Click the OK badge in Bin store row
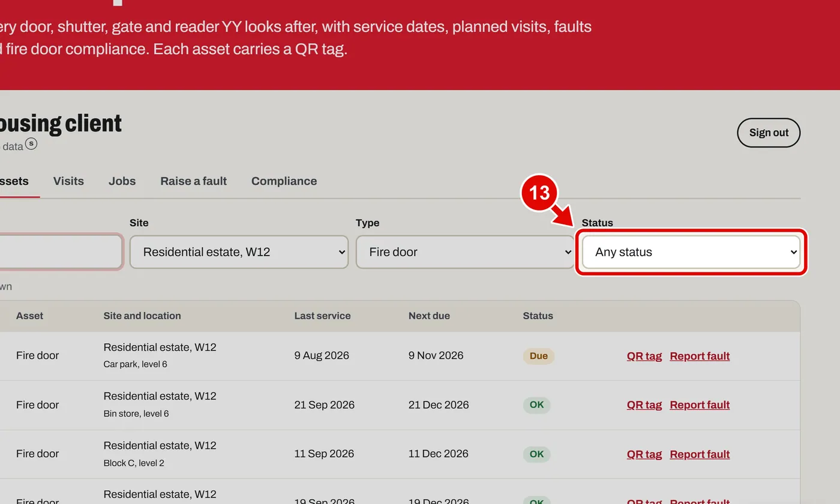Screen dimensions: 840x504 (x=536, y=405)
